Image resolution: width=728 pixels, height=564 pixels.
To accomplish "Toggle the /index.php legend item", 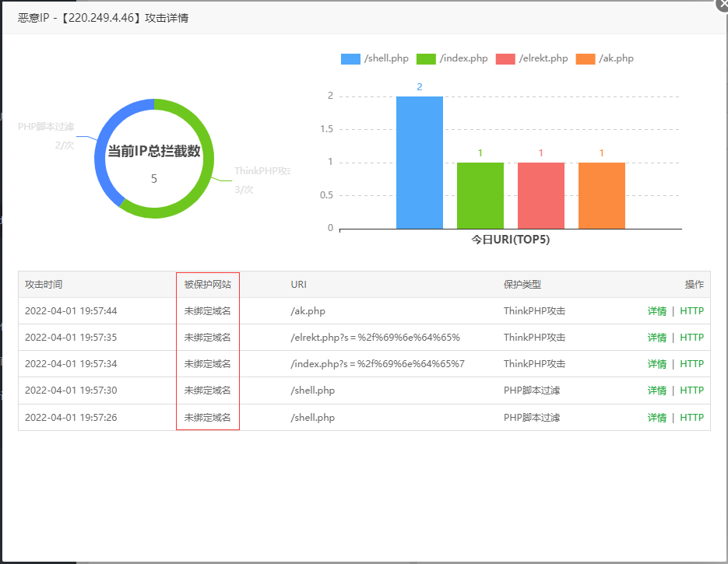I will (452, 59).
